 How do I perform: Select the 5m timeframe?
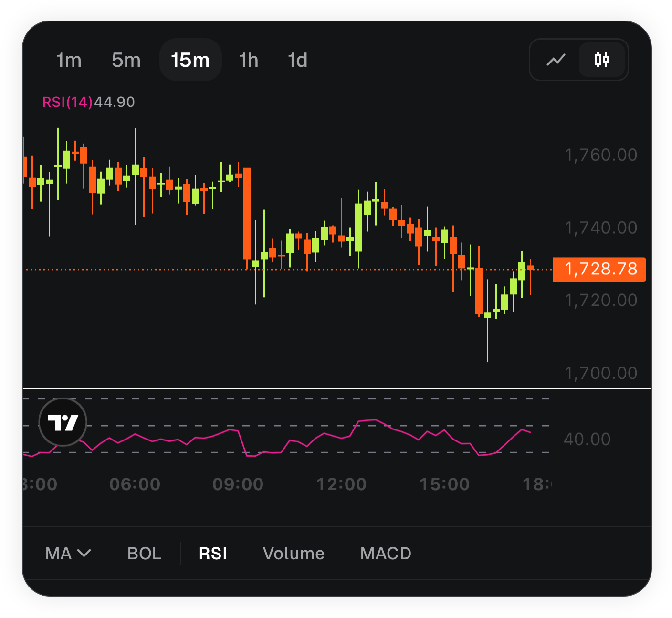(126, 60)
